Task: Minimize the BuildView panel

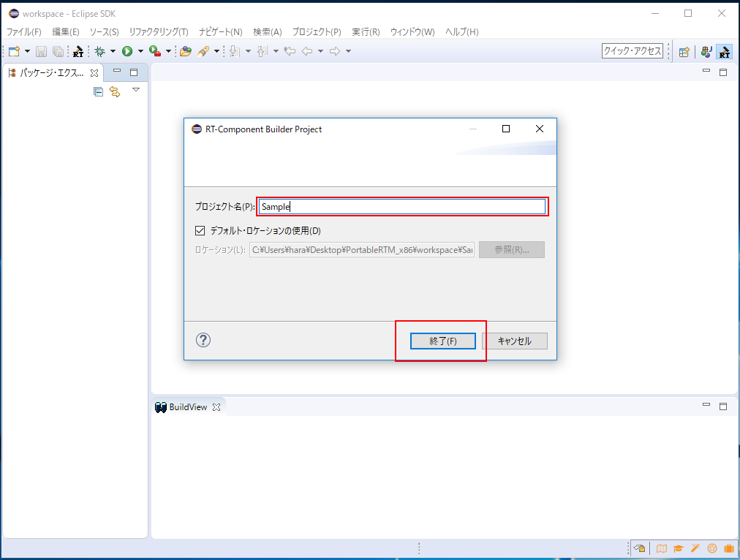Action: point(706,405)
